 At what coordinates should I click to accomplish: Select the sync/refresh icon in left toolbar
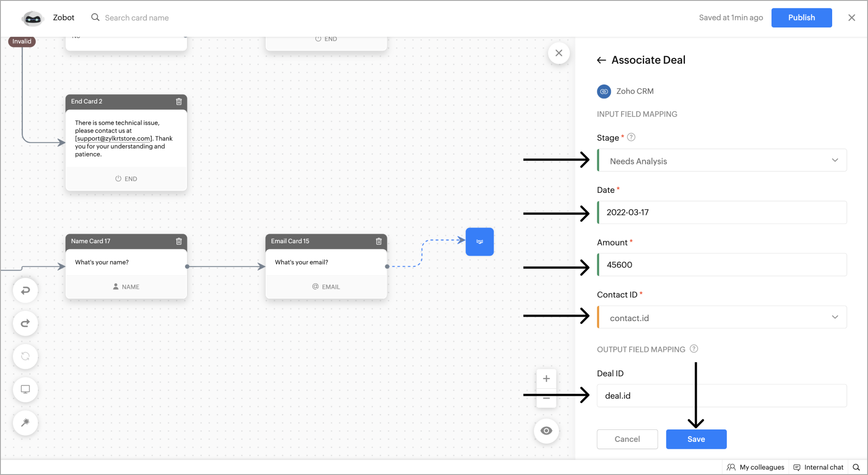tap(25, 356)
